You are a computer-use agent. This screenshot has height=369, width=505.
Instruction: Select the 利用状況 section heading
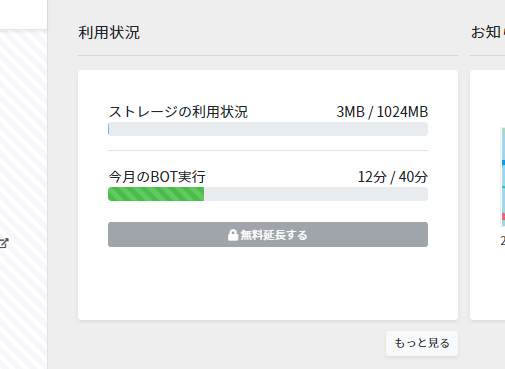pos(109,33)
